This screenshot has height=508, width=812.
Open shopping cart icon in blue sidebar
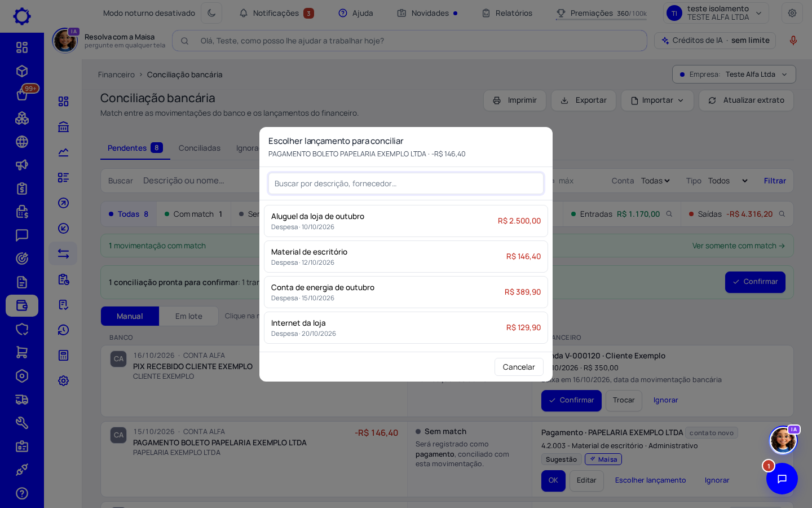point(22,352)
